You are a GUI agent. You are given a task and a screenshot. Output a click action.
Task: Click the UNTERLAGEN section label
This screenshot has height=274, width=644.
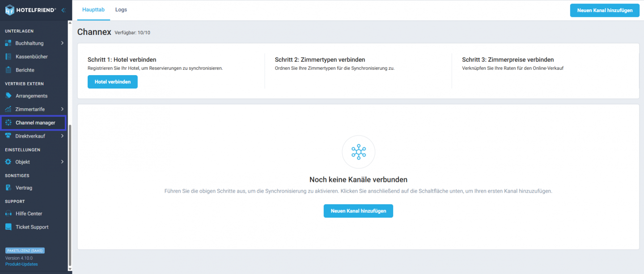[x=19, y=31]
